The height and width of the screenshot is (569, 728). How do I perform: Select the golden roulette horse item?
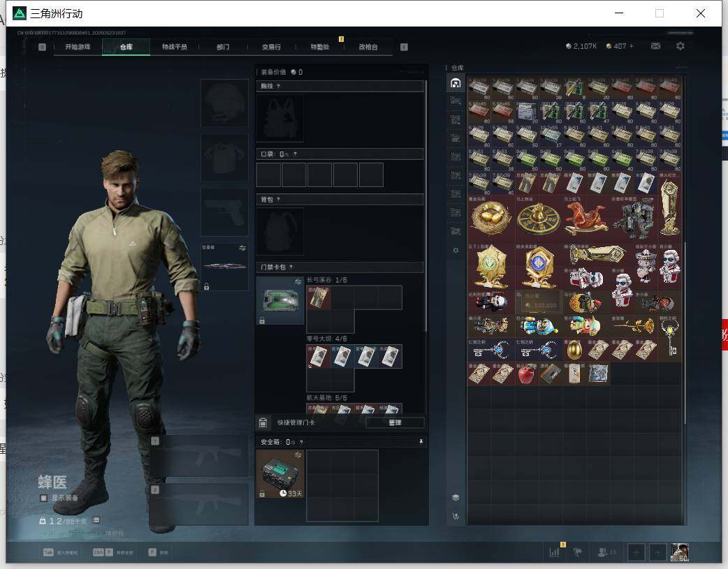tap(538, 218)
